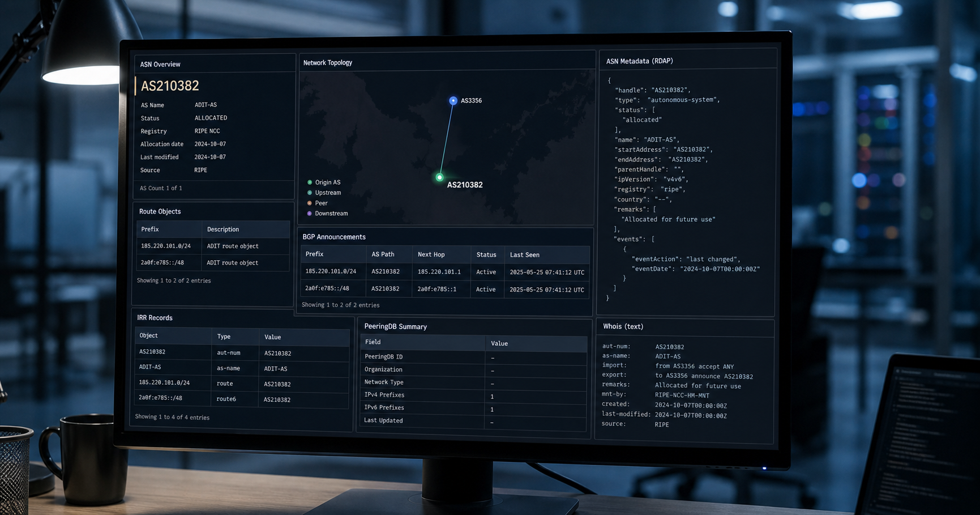
Task: Click the RIPE NCC registry value
Action: click(x=207, y=131)
